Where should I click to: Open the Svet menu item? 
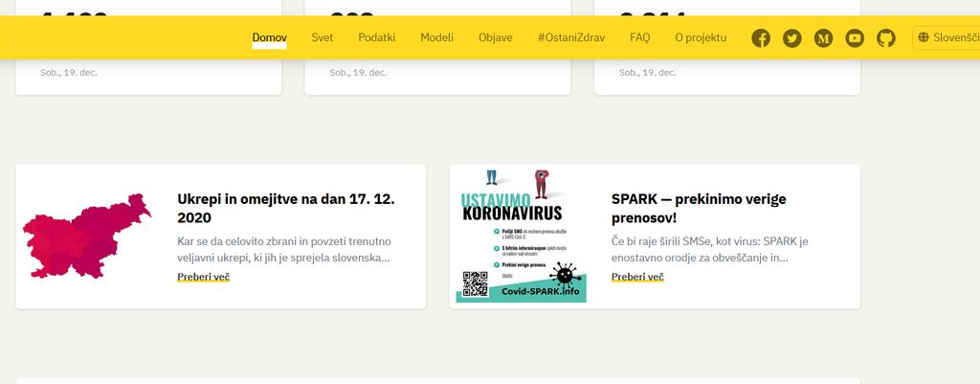coord(322,38)
